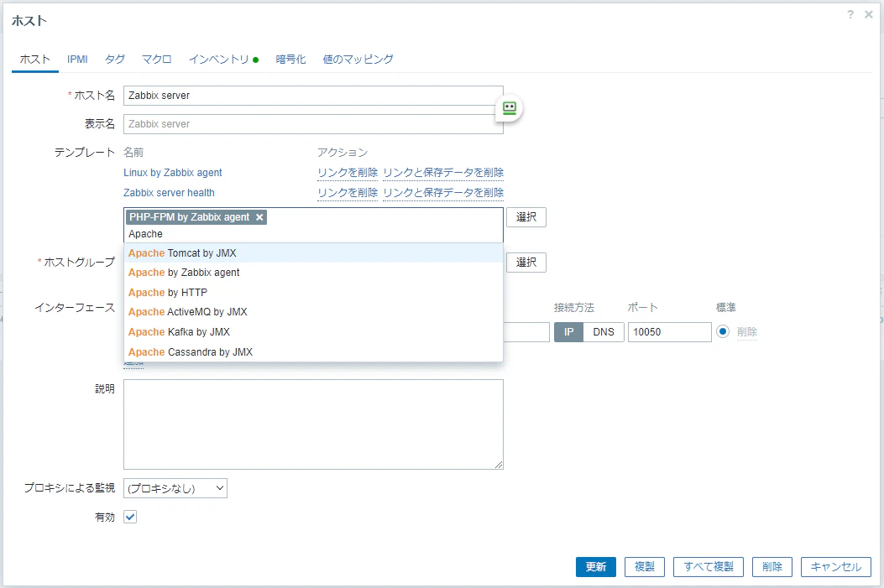Viewport: 884px width, 588px height.
Task: Open Linux by Zabbix agent template link
Action: [172, 173]
